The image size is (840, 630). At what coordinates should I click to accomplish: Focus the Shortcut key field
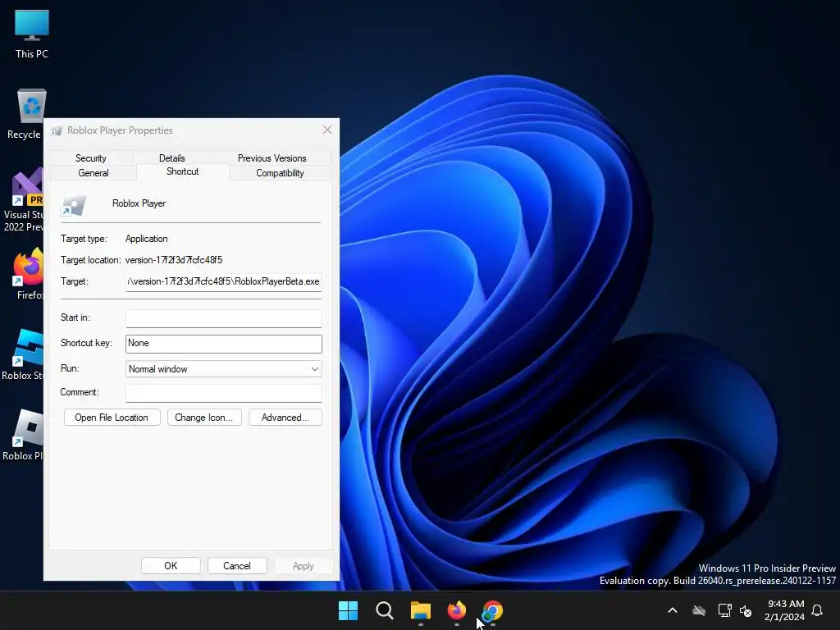(223, 344)
